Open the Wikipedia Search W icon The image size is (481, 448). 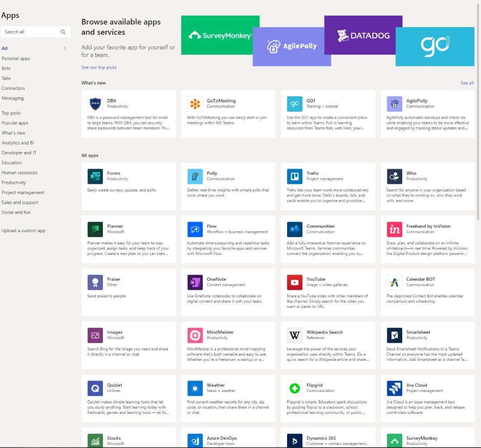click(x=295, y=335)
